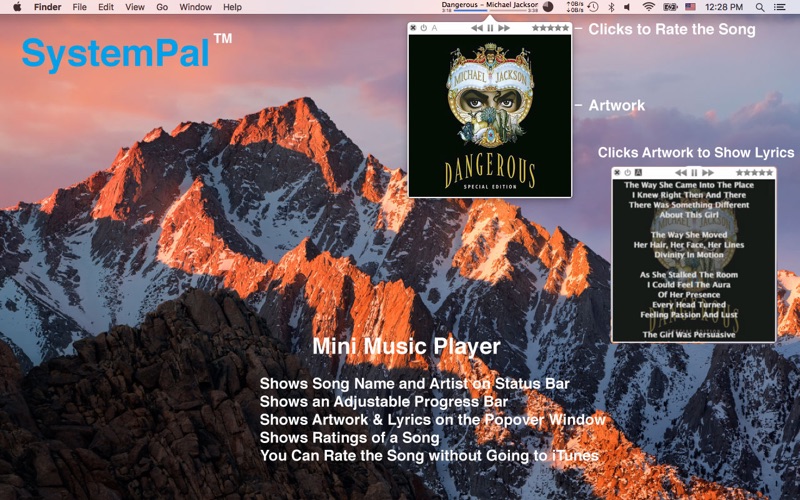Click lyric line 'Every Head Turned'
Screen dimensions: 800x500
[x=689, y=305]
